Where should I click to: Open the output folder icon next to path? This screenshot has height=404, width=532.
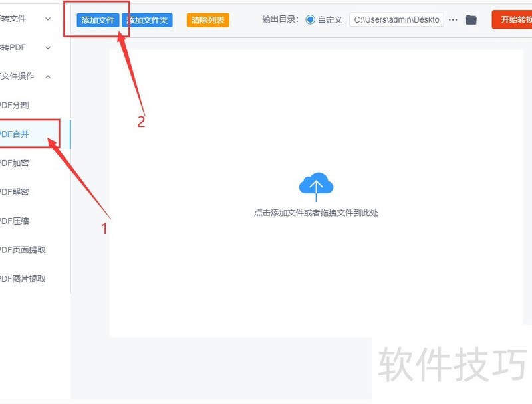click(472, 19)
